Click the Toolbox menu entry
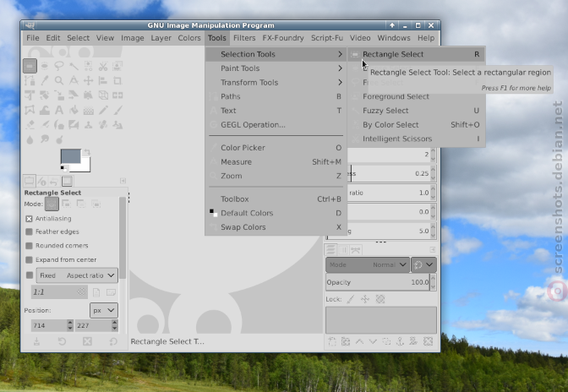This screenshot has height=392, width=568. pos(276,199)
